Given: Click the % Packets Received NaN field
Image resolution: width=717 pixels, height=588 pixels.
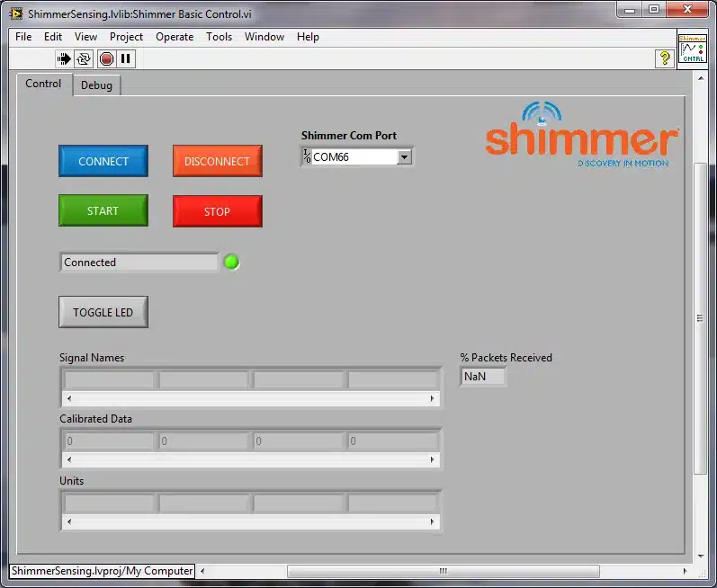Looking at the screenshot, I should click(483, 377).
